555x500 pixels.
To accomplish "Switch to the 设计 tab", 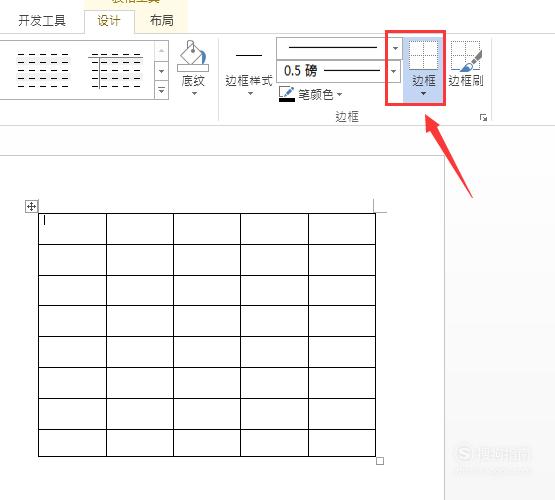I will pyautogui.click(x=109, y=21).
